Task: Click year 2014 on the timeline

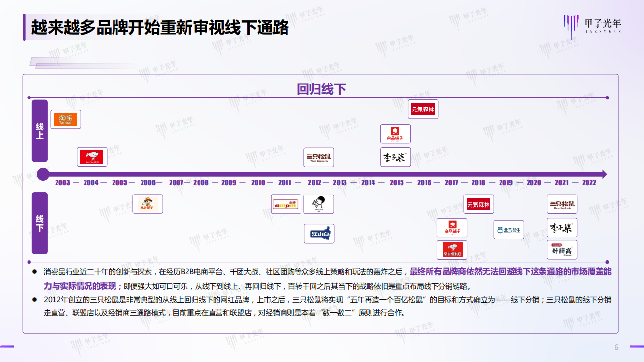Action: pos(368,182)
